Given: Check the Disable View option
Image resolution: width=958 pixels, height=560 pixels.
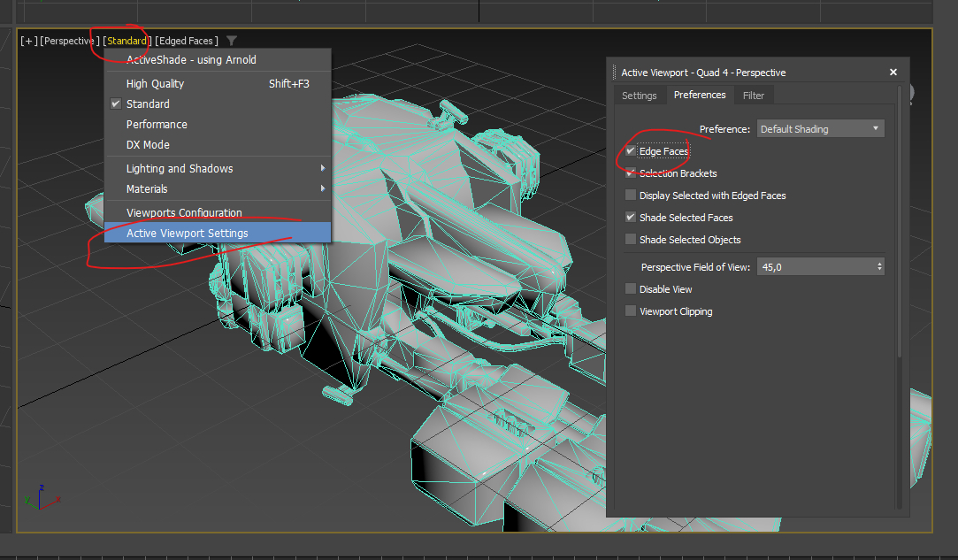Looking at the screenshot, I should [631, 289].
